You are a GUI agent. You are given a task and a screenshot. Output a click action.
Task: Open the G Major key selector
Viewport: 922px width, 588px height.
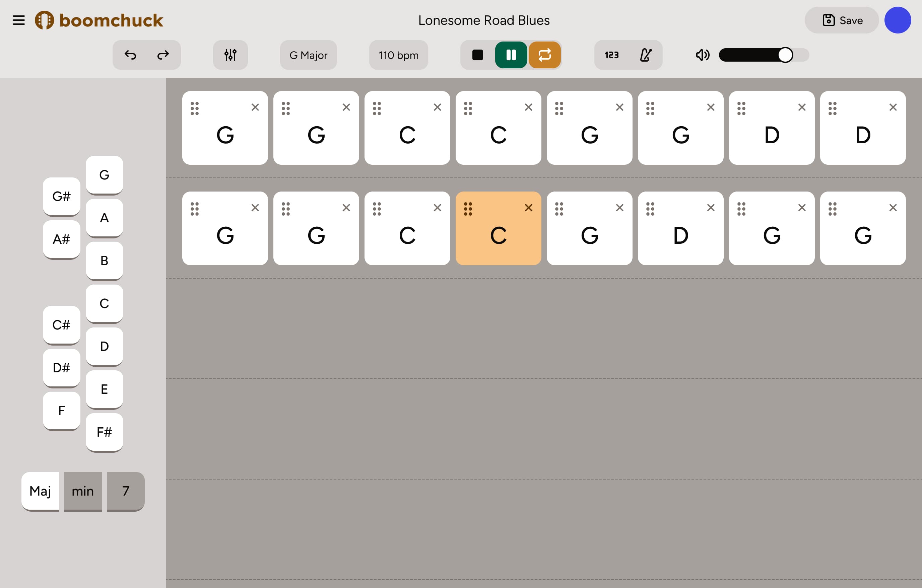308,55
